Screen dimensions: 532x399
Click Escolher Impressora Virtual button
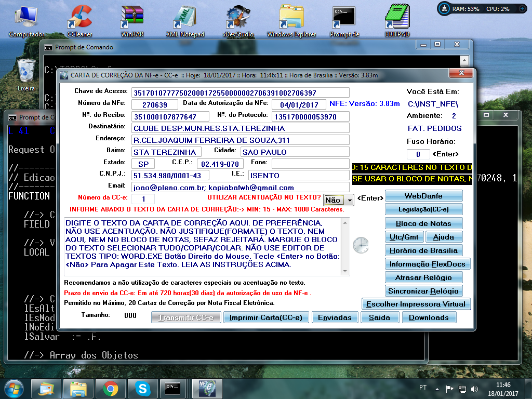point(416,304)
